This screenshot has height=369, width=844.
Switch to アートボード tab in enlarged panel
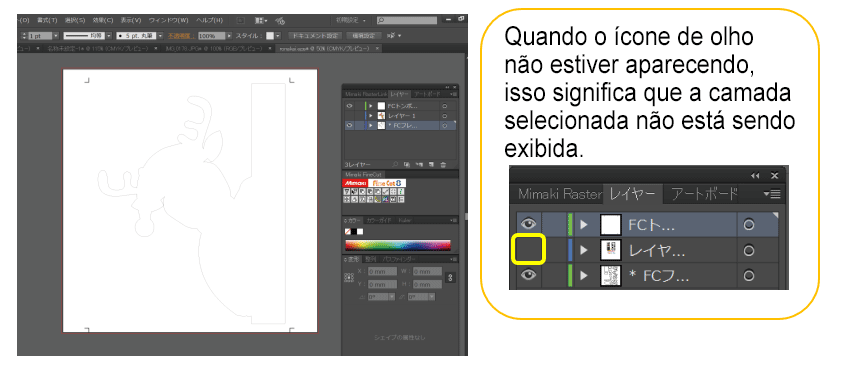pyautogui.click(x=703, y=194)
